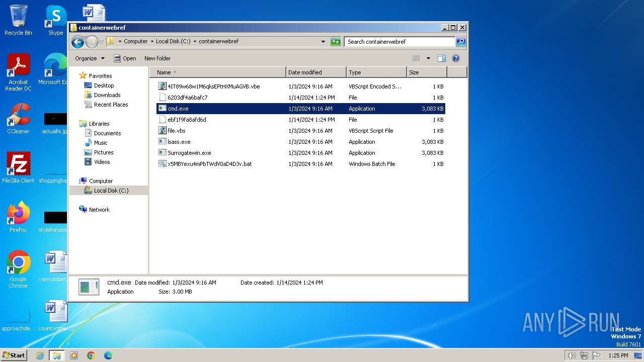Click the Forward navigation arrow
The image size is (644, 362).
(92, 42)
